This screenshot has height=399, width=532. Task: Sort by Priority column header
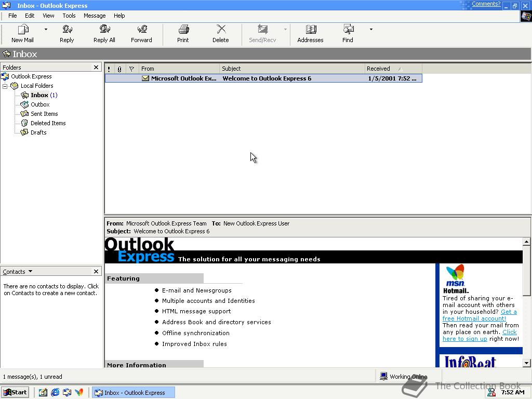coord(109,69)
